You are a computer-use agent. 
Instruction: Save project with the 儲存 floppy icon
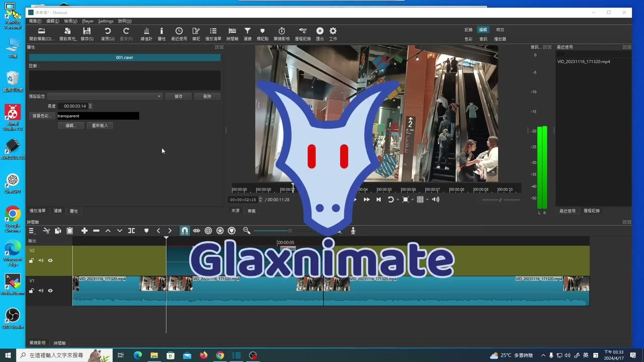[87, 31]
